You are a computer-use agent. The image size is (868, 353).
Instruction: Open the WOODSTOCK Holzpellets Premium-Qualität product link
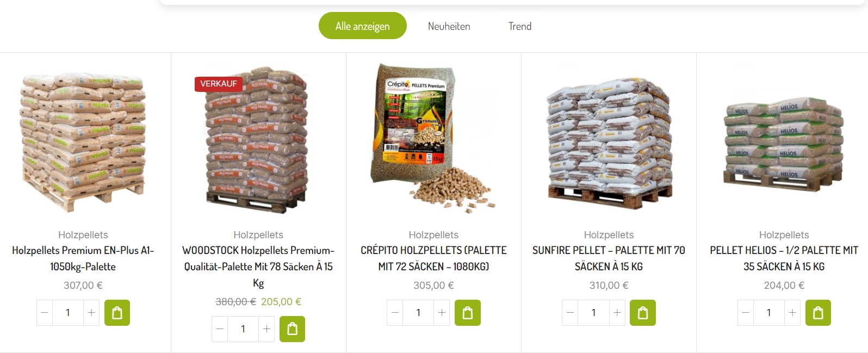click(258, 267)
